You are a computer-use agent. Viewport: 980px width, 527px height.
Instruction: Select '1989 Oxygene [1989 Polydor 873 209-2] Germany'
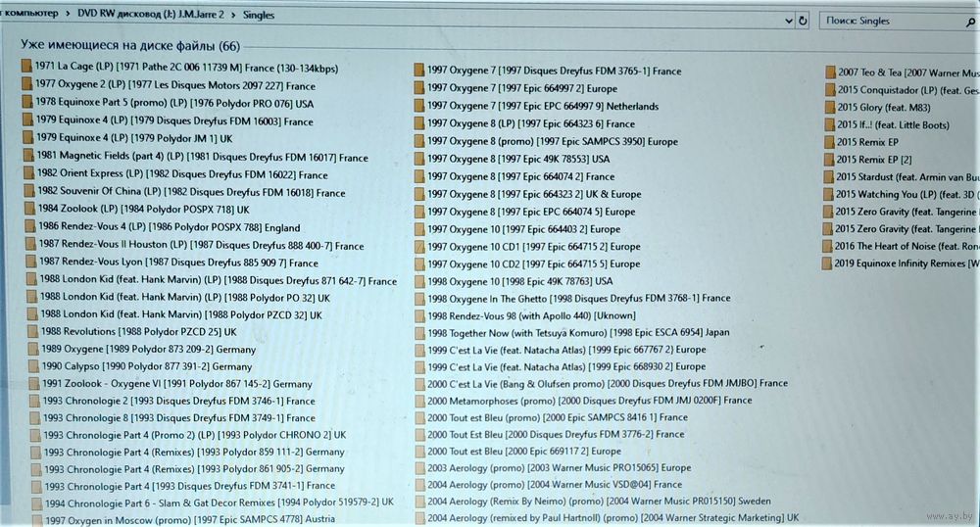click(149, 349)
